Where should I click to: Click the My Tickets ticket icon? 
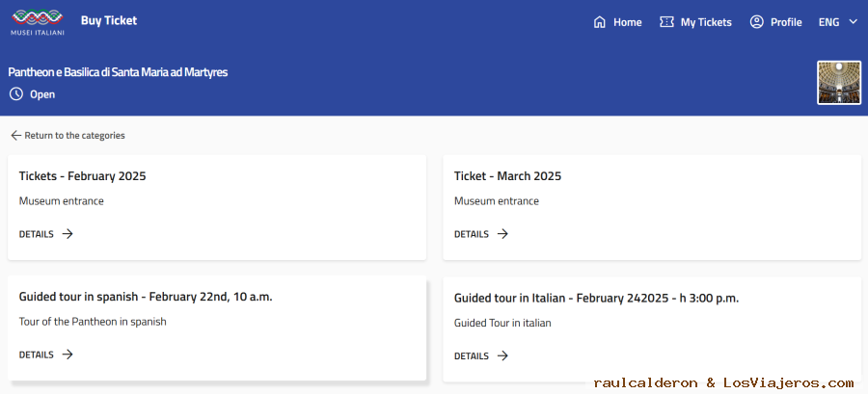[666, 22]
